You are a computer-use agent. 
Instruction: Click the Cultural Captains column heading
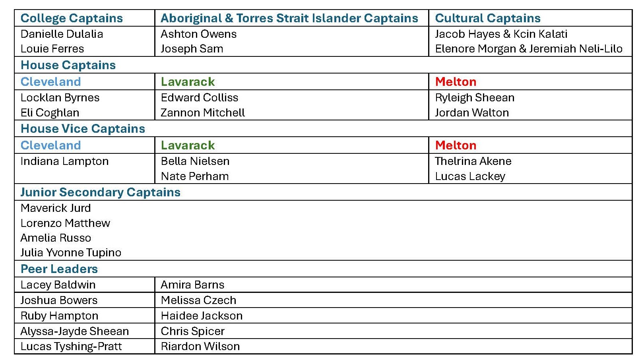coord(488,18)
